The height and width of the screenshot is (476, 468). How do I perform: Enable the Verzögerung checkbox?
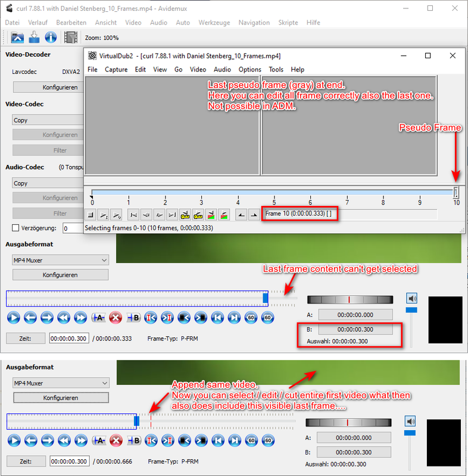pyautogui.click(x=15, y=228)
